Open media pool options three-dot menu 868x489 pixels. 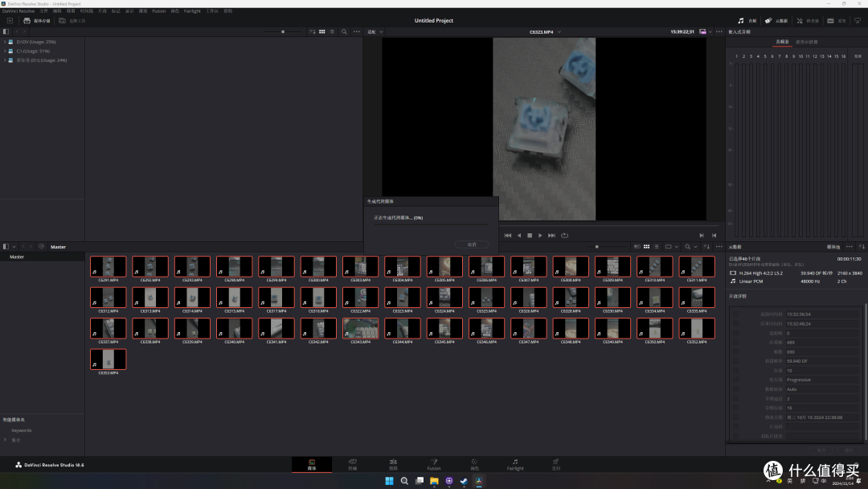point(719,246)
